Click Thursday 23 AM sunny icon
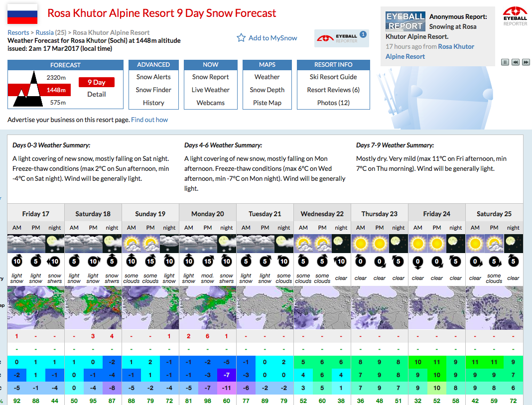 [x=360, y=244]
